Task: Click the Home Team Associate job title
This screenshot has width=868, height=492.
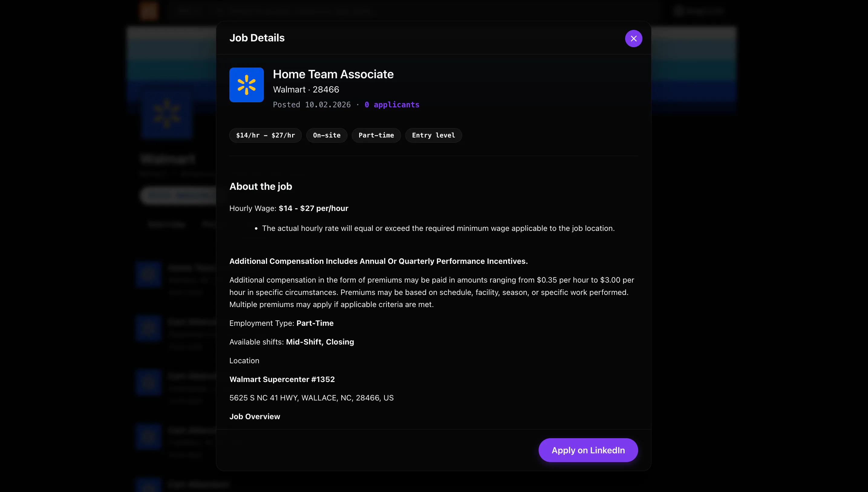Action: point(333,74)
